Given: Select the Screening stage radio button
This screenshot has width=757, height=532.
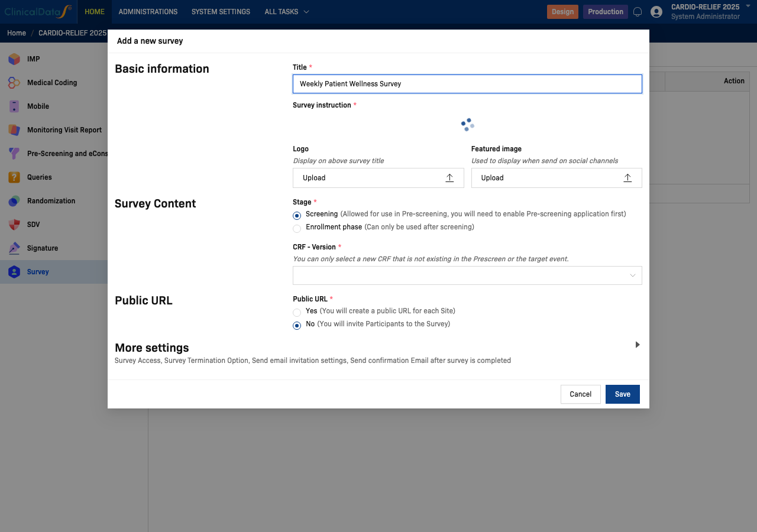Looking at the screenshot, I should [297, 216].
